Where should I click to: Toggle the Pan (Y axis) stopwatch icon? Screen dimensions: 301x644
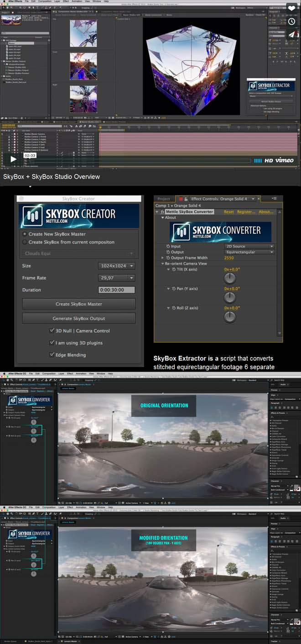[x=174, y=289]
